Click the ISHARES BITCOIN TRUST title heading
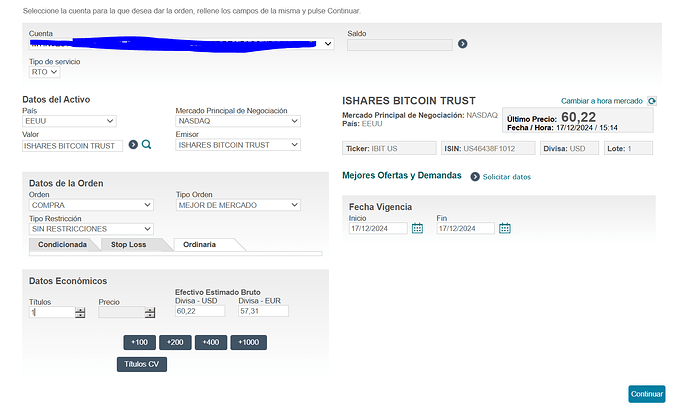 pyautogui.click(x=409, y=101)
